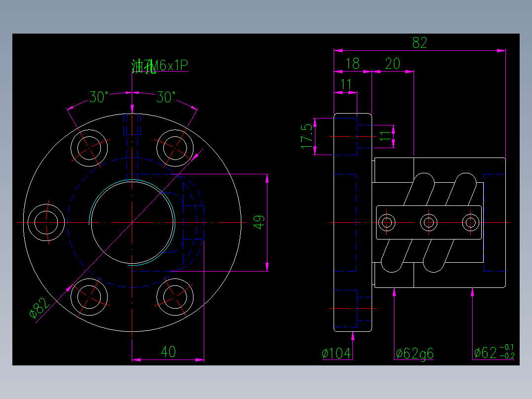Screen dimensions: 532x399
Task: Select the dimension text 20
Action: tap(392, 64)
